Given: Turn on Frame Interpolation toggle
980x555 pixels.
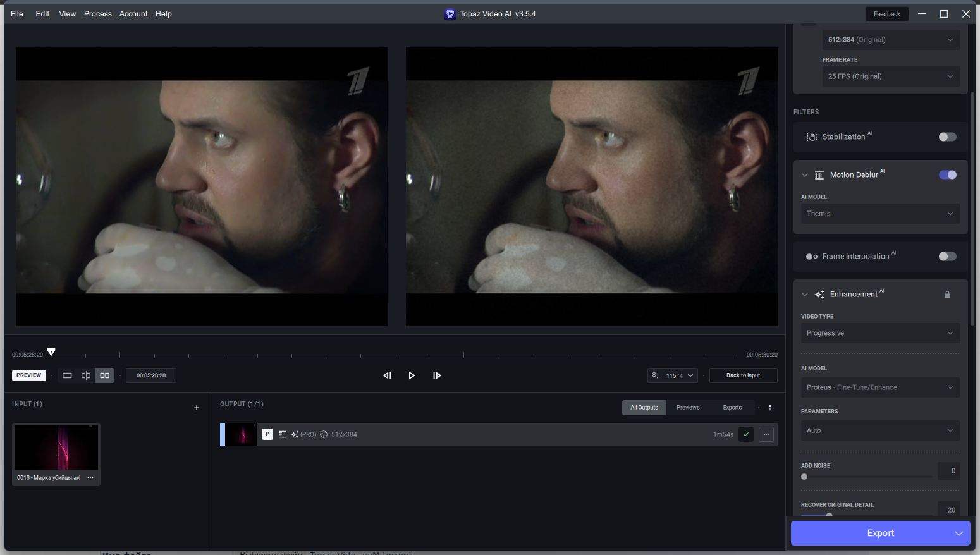Looking at the screenshot, I should (x=947, y=256).
